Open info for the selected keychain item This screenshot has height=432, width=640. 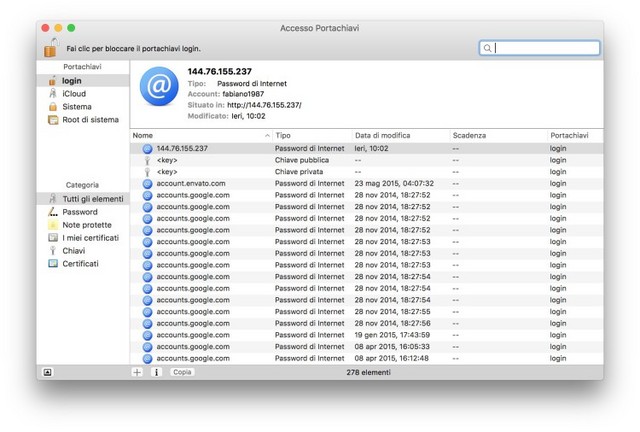click(x=156, y=372)
